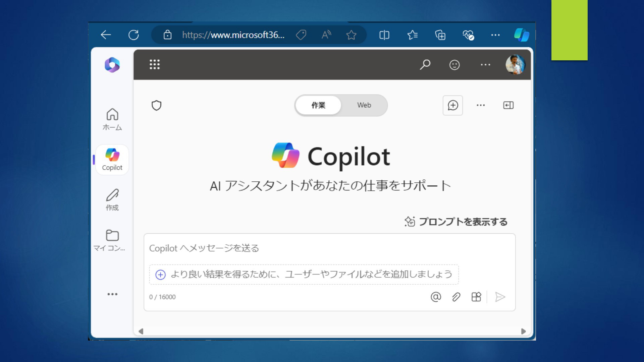
Task: Send feedback via smiley icon
Action: coord(454,65)
